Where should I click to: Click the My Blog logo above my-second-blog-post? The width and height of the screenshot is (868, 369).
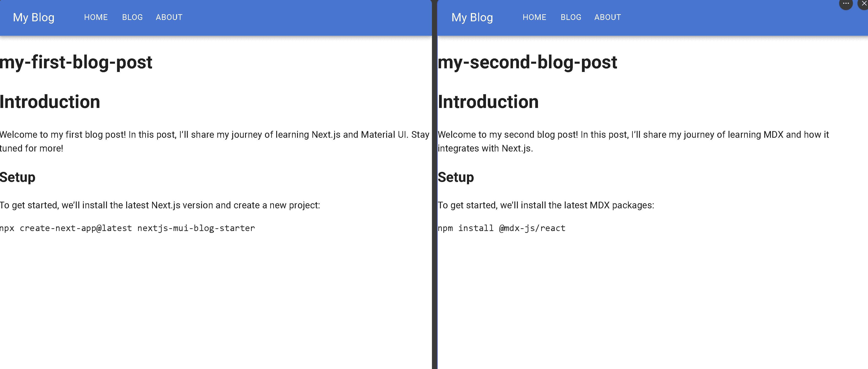pos(472,17)
